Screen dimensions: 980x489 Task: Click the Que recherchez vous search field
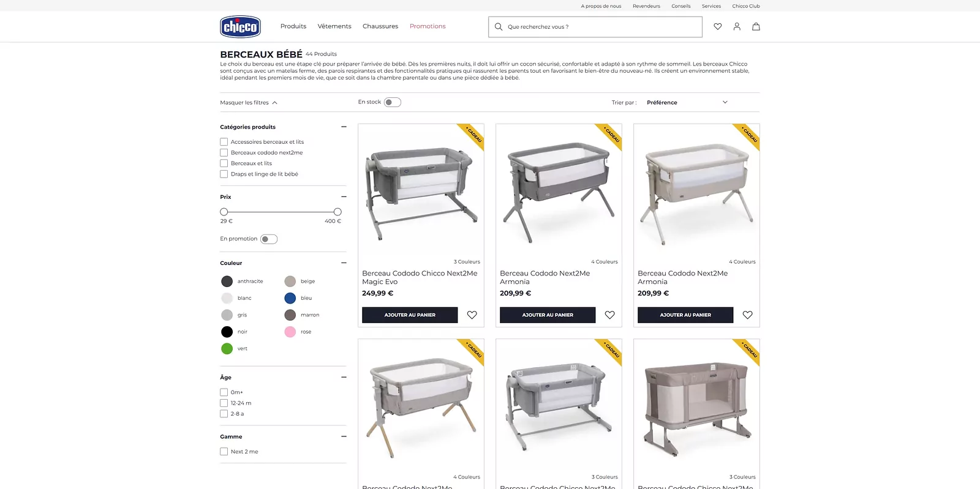(595, 27)
